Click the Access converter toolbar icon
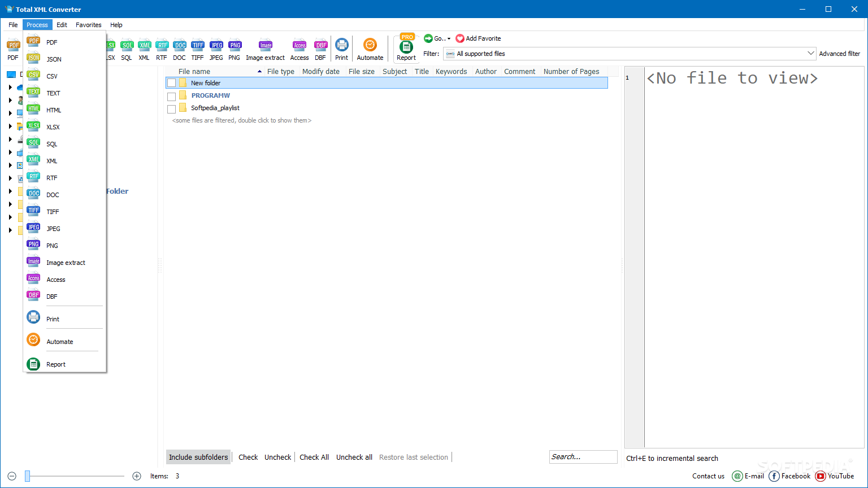Image resolution: width=868 pixels, height=488 pixels. click(299, 46)
